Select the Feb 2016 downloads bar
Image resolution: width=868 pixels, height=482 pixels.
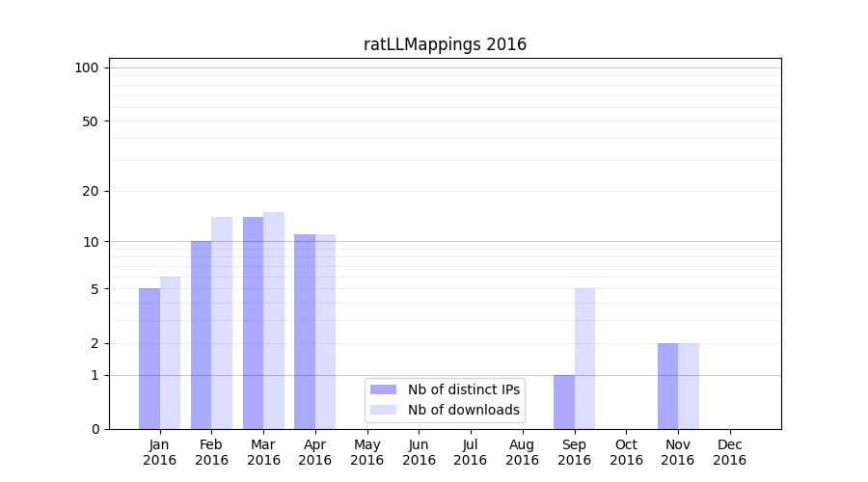coord(222,323)
